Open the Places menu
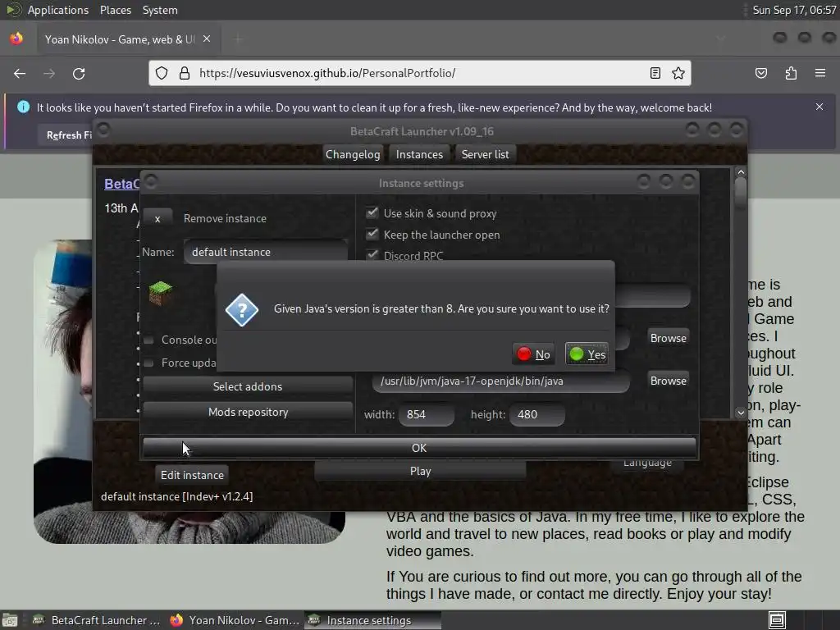840x630 pixels. point(115,10)
